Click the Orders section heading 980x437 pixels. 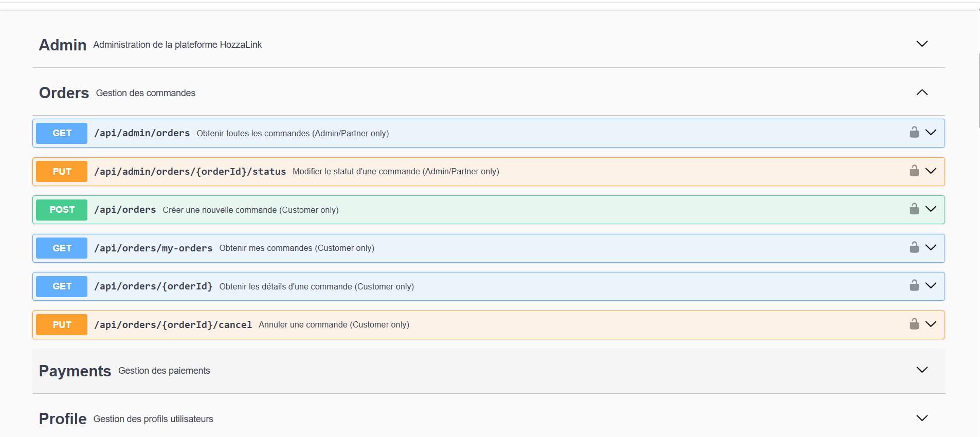coord(64,93)
